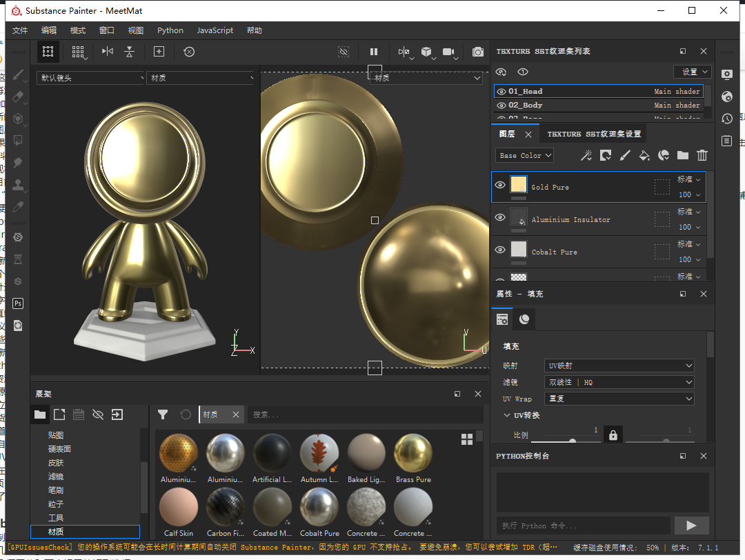
Task: Add a folder in layers panel
Action: [683, 155]
